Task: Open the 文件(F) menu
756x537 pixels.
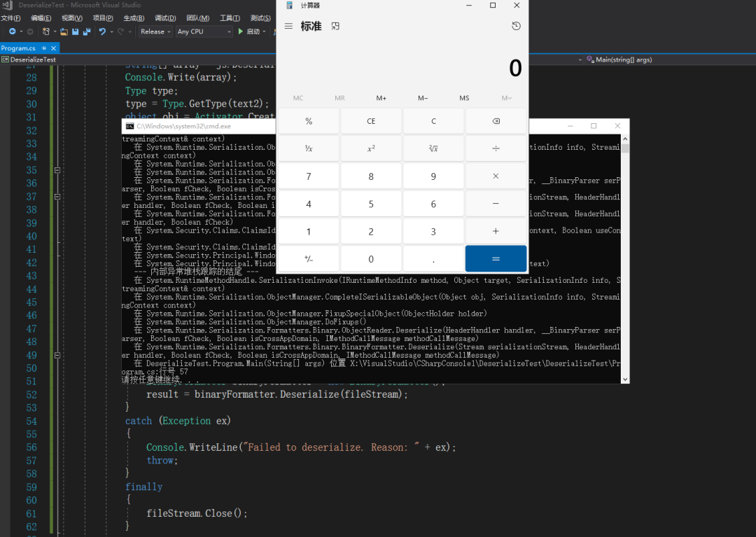Action: coord(10,18)
